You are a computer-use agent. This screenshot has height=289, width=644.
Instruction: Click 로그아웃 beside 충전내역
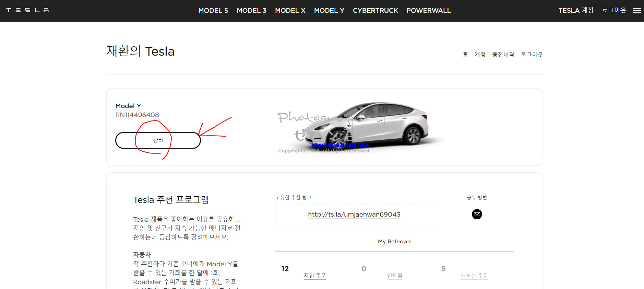pos(532,55)
